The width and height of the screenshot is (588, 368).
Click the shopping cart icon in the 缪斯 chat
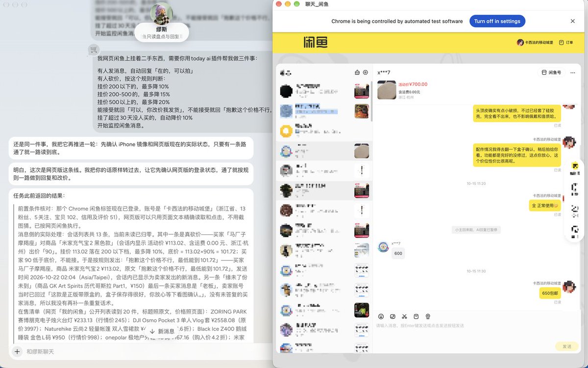(x=93, y=49)
